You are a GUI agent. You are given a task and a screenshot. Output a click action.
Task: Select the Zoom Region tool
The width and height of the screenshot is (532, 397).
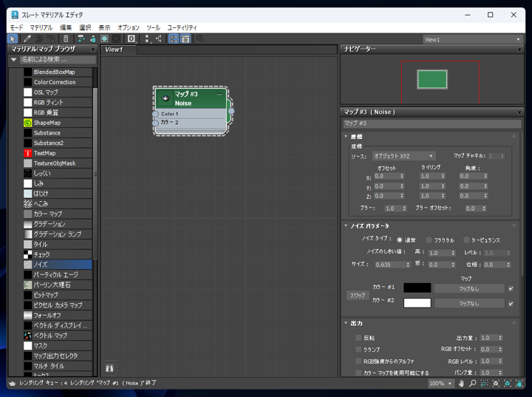point(484,384)
